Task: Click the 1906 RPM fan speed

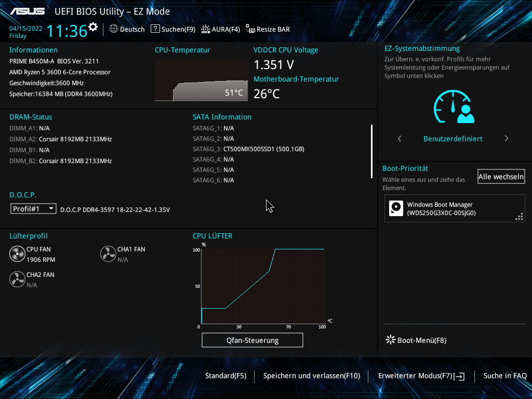Action: [41, 260]
